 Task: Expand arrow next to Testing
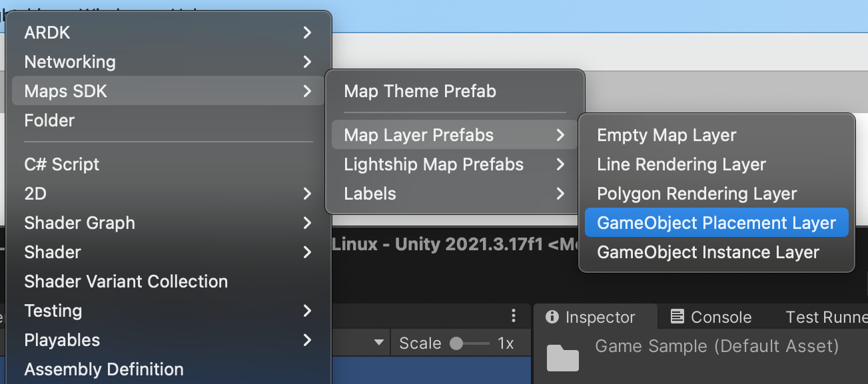(x=307, y=311)
